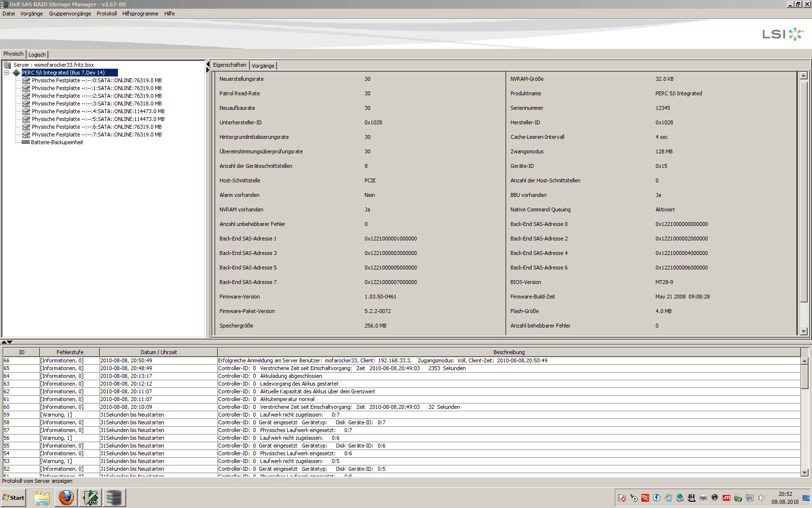Open the green checkmark taskbar application
The image size is (812, 508).
(x=90, y=498)
